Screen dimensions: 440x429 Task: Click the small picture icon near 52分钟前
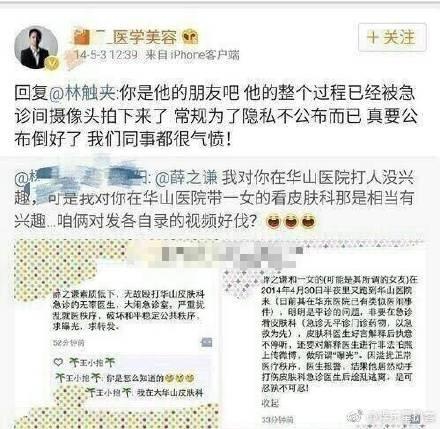[x=206, y=342]
